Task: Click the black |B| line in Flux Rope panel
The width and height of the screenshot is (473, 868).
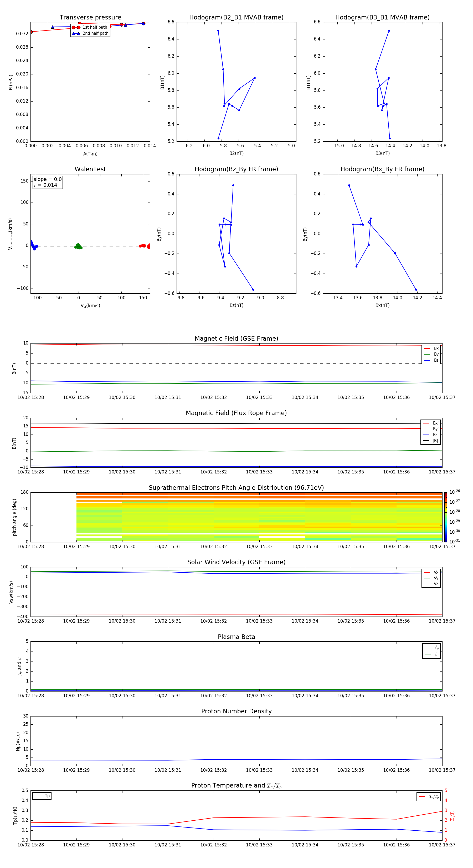Action: pos(236,423)
